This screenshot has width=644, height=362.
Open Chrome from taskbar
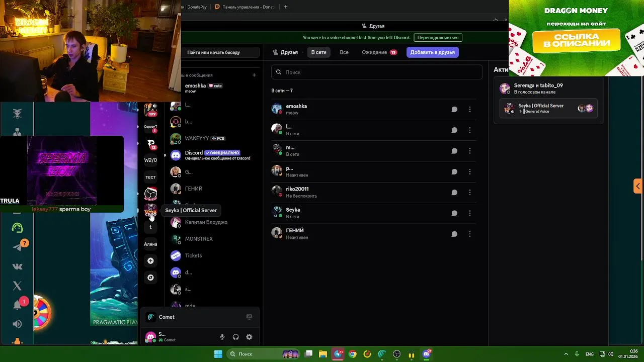[353, 354]
